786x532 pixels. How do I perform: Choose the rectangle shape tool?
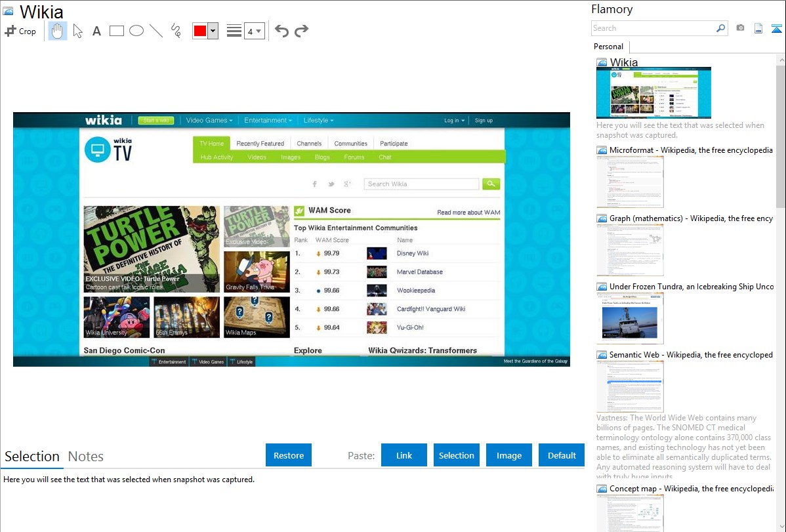(x=117, y=31)
